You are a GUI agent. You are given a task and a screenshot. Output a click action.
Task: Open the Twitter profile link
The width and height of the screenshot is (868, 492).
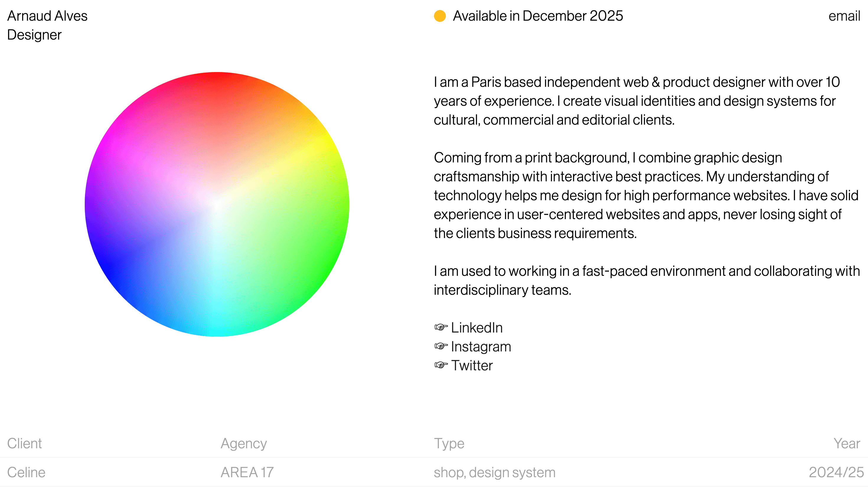[x=472, y=365]
